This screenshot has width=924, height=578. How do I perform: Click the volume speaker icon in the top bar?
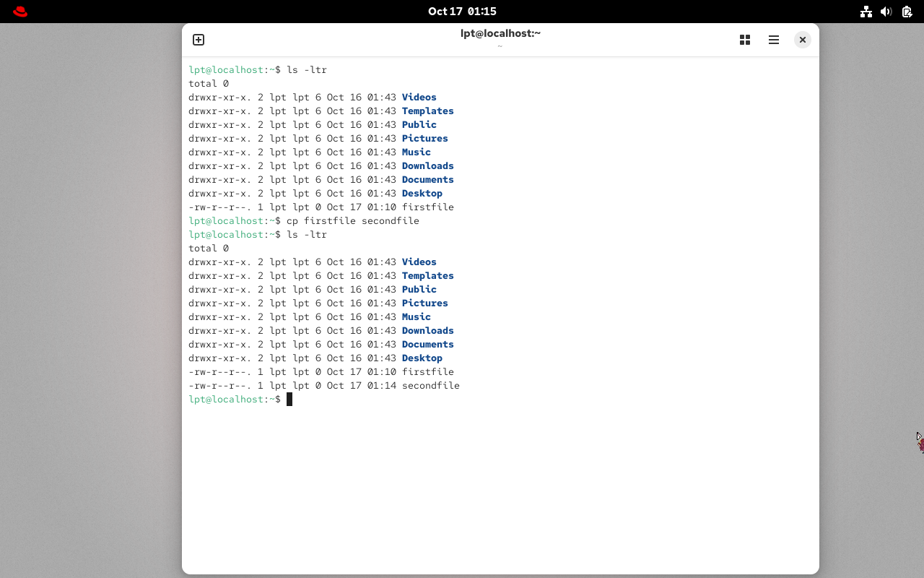[886, 12]
